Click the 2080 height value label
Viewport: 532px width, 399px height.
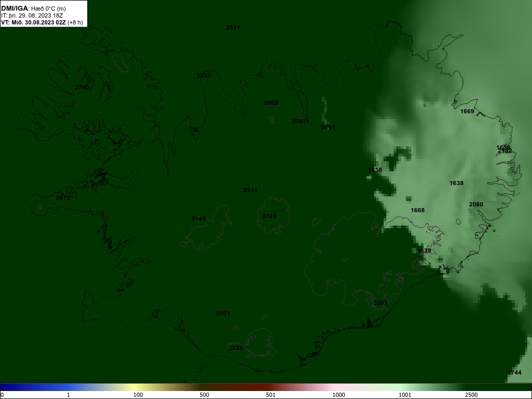click(x=476, y=204)
